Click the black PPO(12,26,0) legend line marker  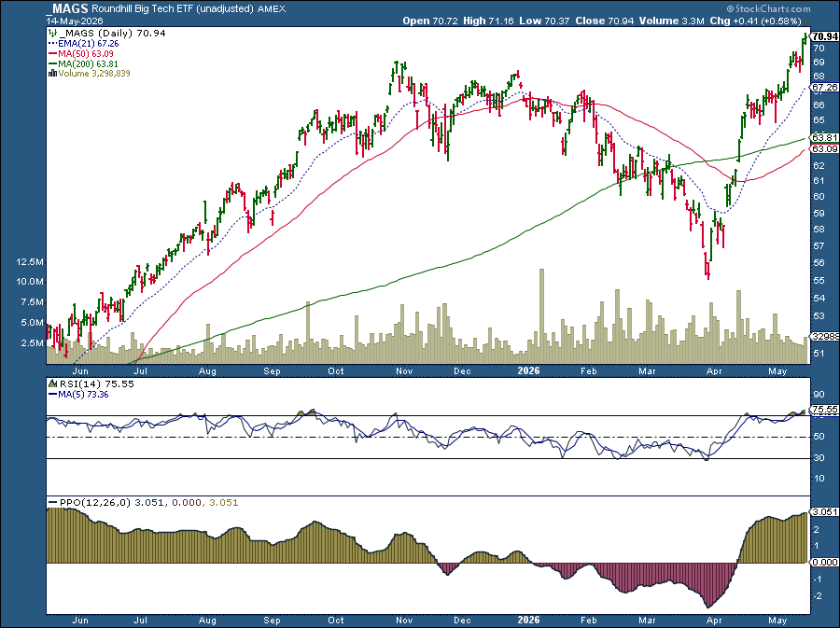pos(52,503)
